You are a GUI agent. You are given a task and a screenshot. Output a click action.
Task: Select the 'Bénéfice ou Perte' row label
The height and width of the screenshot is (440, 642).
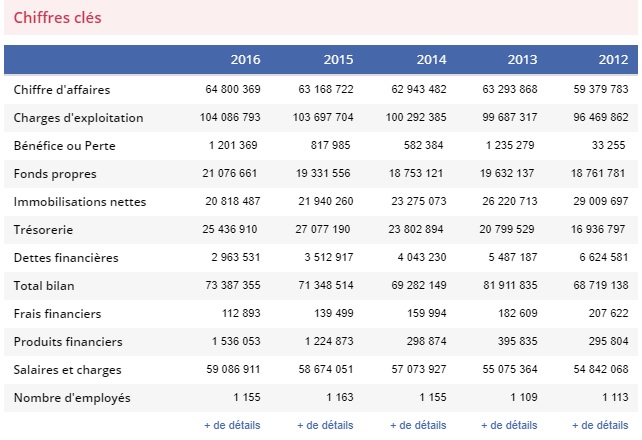click(x=64, y=146)
